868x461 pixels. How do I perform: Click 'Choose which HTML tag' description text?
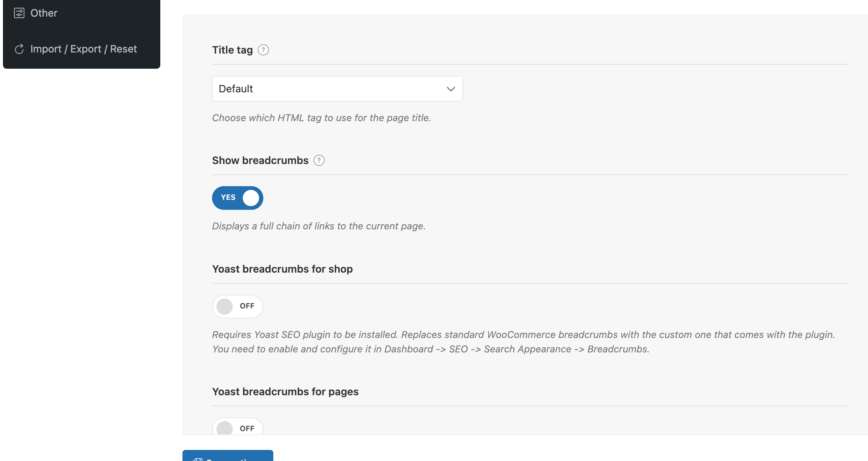pyautogui.click(x=321, y=118)
